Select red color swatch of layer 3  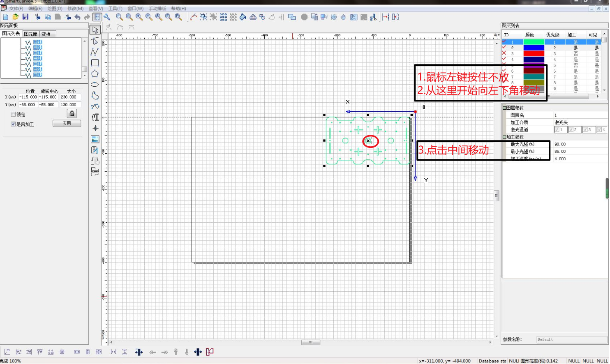tap(534, 53)
